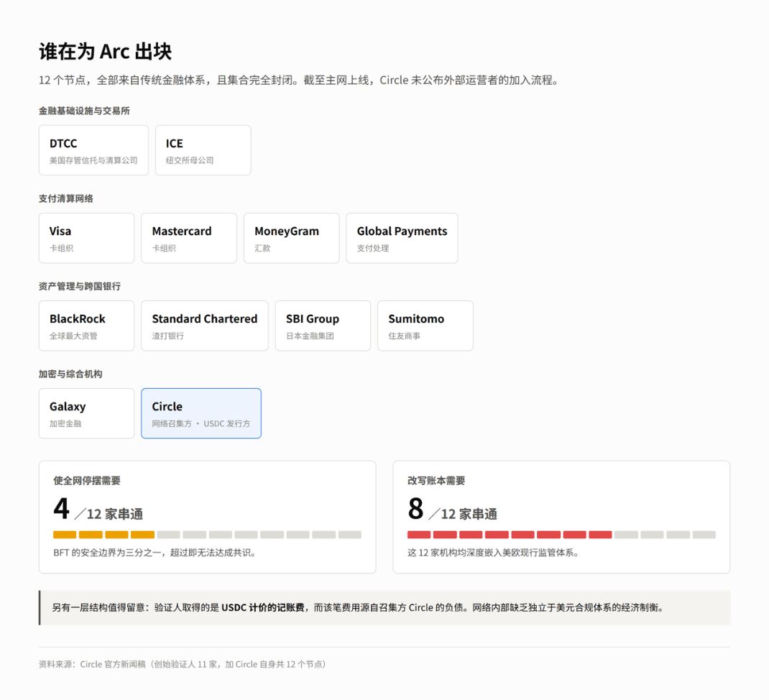The width and height of the screenshot is (769, 700).
Task: Open the Visa card tile
Action: pyautogui.click(x=86, y=238)
